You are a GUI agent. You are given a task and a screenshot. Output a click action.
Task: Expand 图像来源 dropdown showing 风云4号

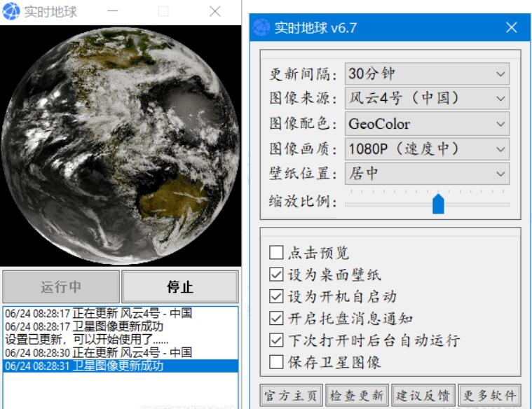427,99
